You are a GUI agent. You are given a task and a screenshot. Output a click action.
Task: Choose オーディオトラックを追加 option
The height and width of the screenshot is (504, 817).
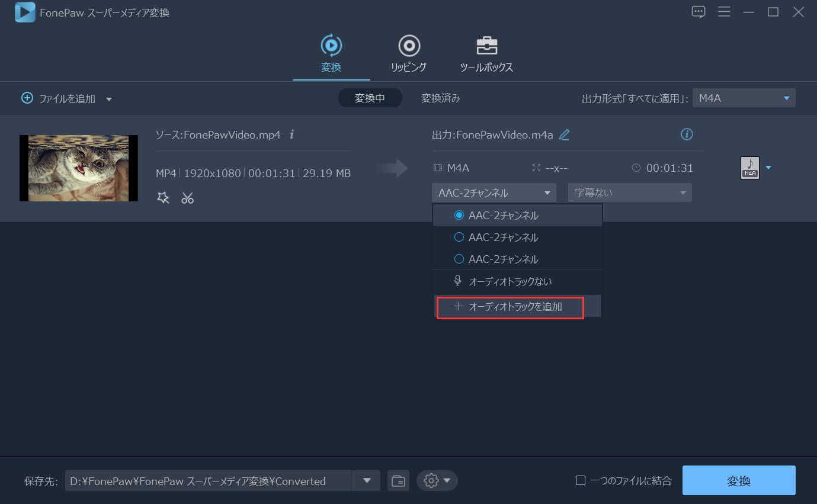tap(517, 307)
